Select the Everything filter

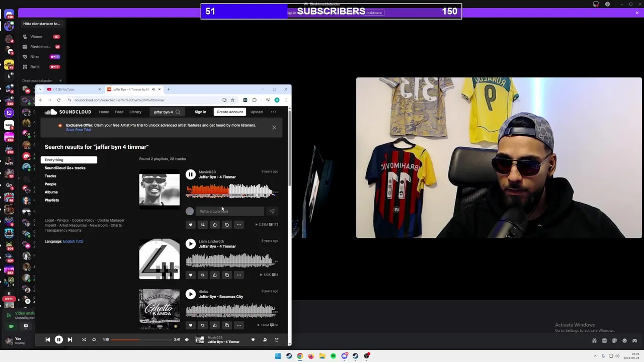click(x=69, y=160)
